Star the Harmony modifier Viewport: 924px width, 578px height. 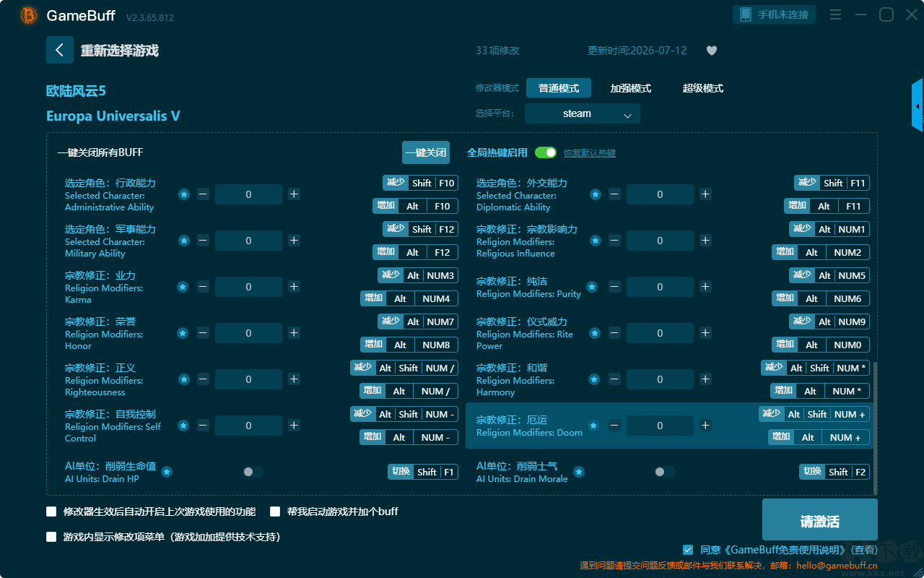click(594, 379)
